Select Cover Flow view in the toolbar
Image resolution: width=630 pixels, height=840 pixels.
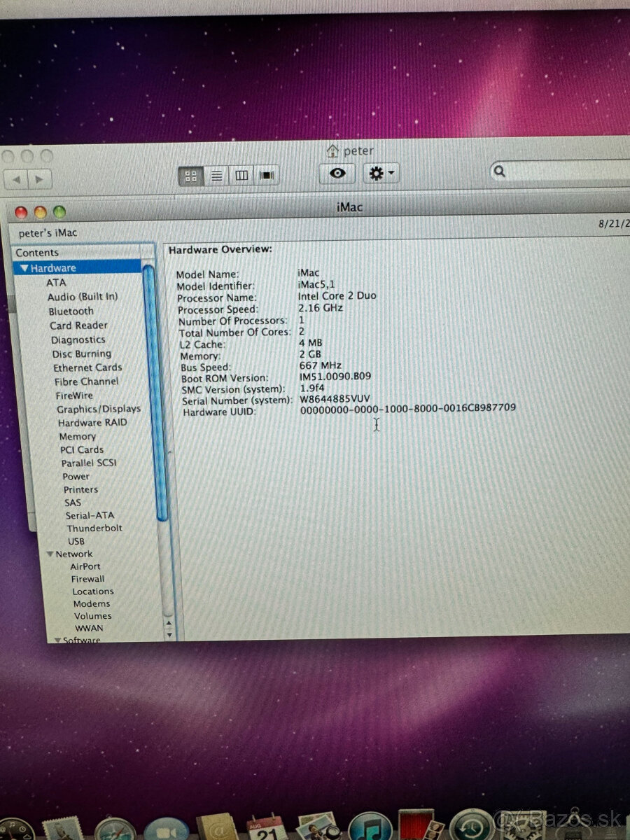click(x=267, y=176)
